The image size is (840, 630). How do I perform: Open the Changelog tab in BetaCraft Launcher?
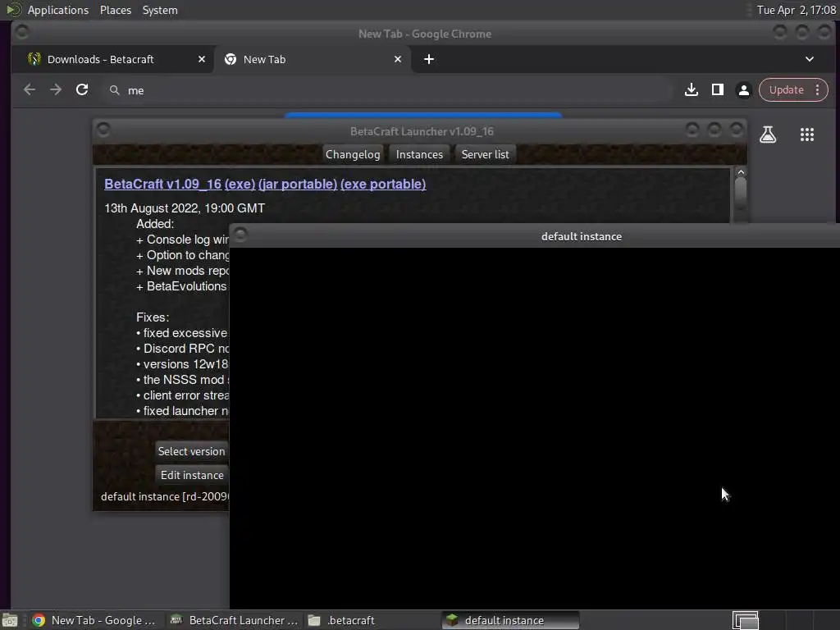pyautogui.click(x=353, y=154)
